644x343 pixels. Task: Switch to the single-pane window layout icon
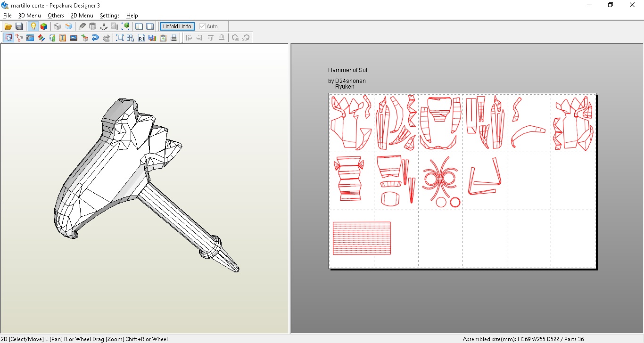tap(150, 26)
